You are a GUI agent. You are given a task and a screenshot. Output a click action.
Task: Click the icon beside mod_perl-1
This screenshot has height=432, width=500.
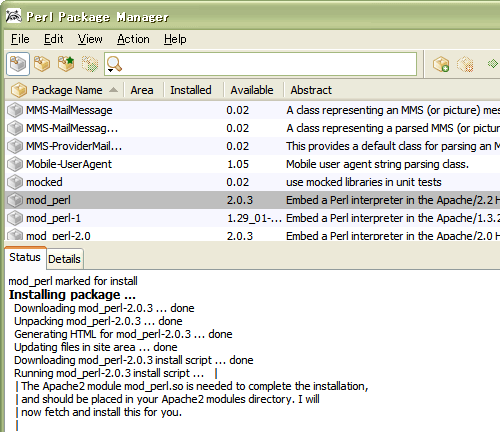pyautogui.click(x=15, y=218)
